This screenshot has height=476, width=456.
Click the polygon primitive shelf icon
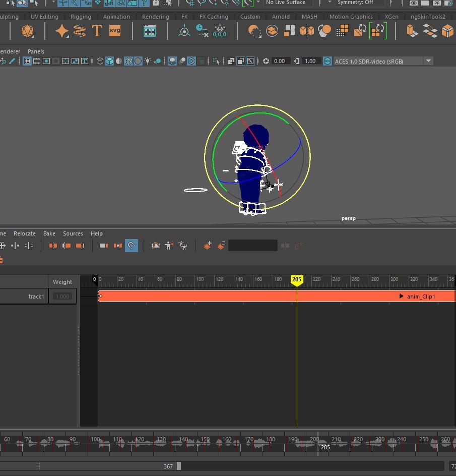click(x=28, y=31)
